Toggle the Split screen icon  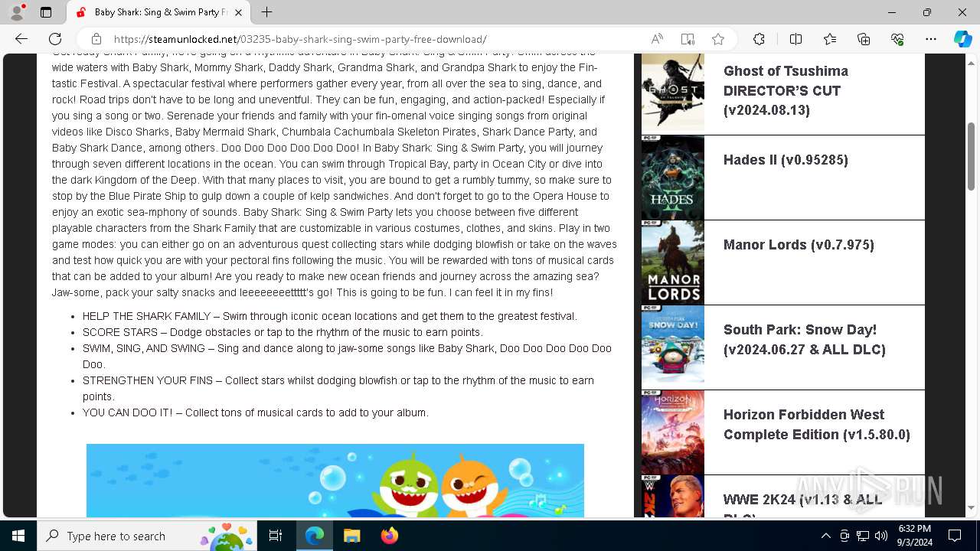pos(795,39)
